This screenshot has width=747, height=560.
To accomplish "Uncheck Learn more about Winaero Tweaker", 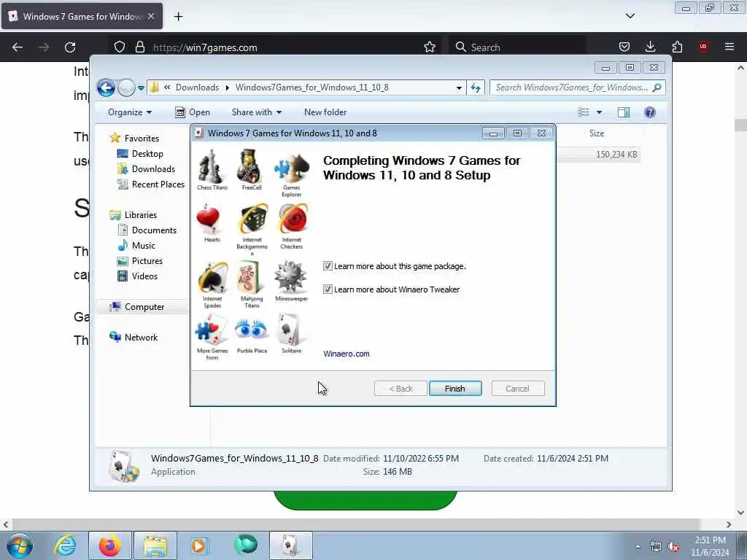I will point(328,289).
